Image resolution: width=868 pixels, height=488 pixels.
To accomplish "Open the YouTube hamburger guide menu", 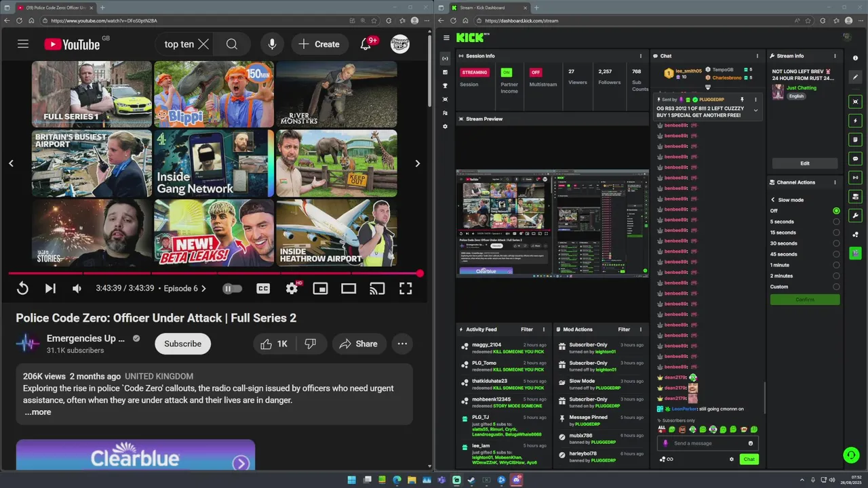I will 23,44.
